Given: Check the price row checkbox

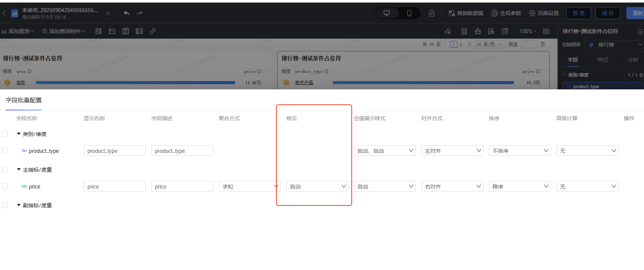Looking at the screenshot, I should 5,186.
